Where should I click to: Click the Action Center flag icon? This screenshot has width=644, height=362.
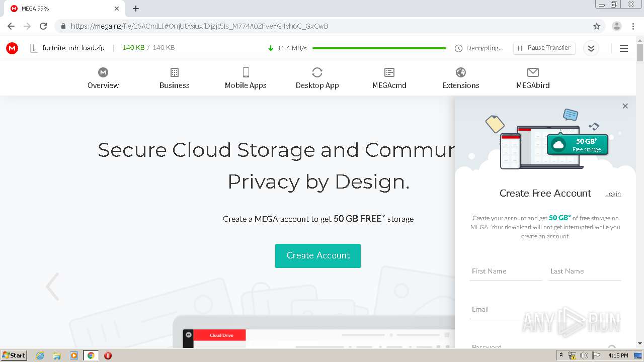pos(596,355)
